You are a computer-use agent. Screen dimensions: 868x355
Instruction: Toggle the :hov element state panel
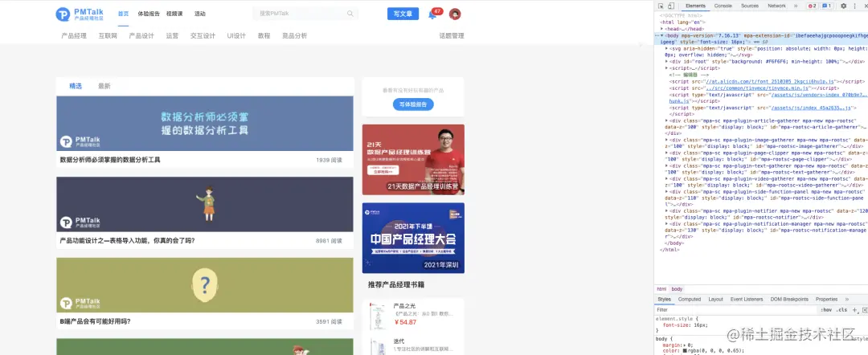point(826,310)
